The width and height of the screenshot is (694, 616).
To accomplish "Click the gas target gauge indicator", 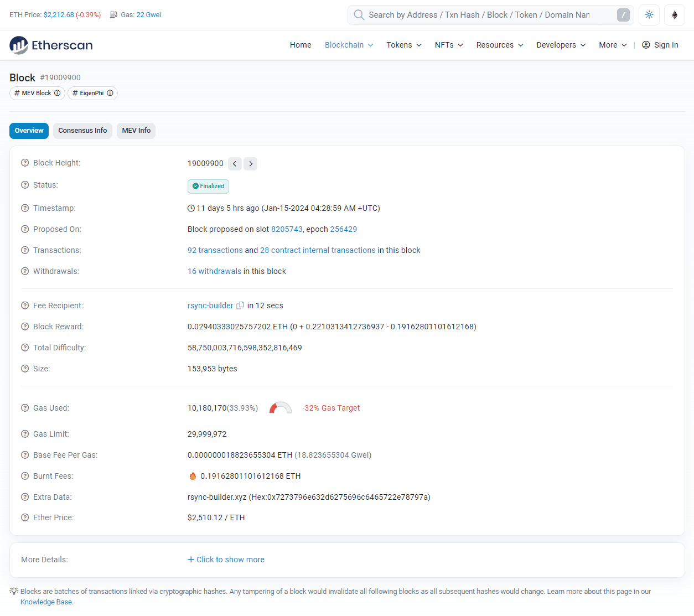I will pos(281,408).
